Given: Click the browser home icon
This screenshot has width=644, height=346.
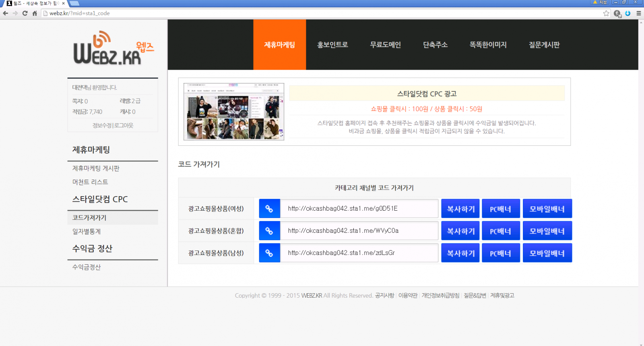Looking at the screenshot, I should coord(35,13).
